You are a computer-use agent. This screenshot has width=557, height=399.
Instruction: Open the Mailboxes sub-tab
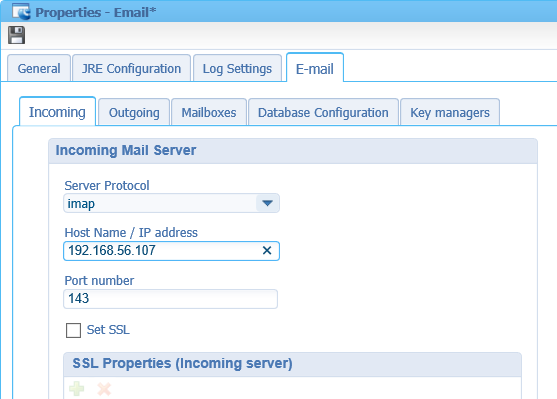pyautogui.click(x=209, y=112)
